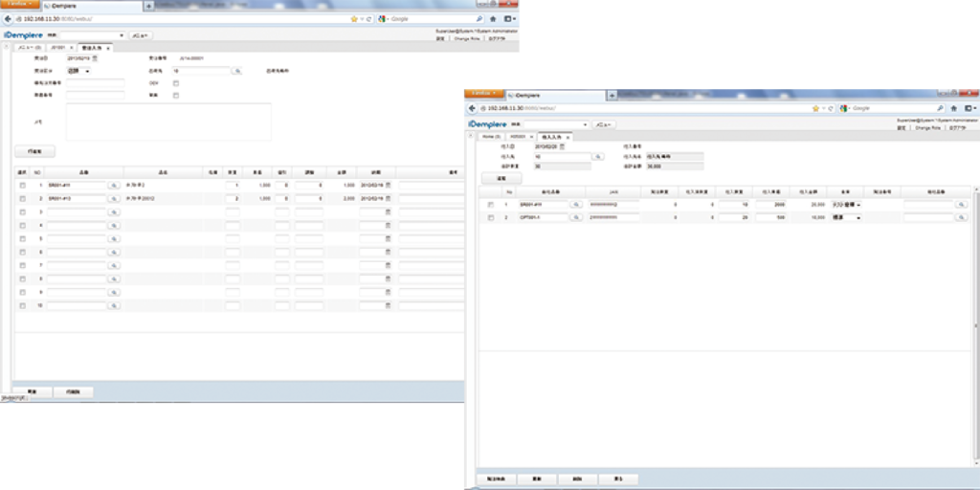The image size is (980, 490).
Task: Tick the selection checkbox for order row 1
Action: (22, 184)
